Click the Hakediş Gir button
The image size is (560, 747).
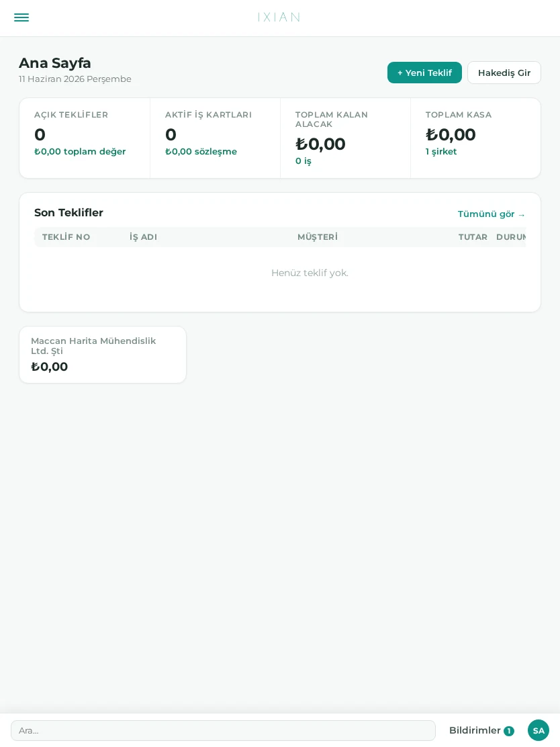(504, 73)
